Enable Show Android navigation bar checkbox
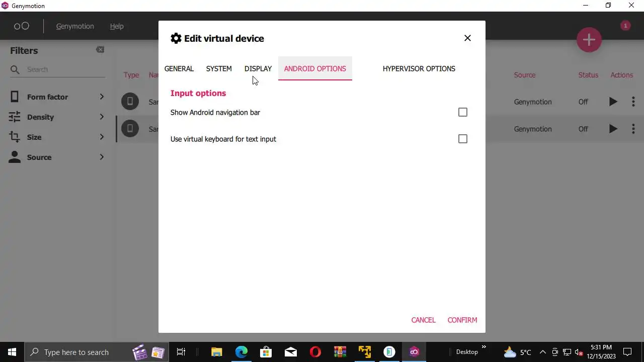Viewport: 644px width, 362px height. tap(463, 112)
